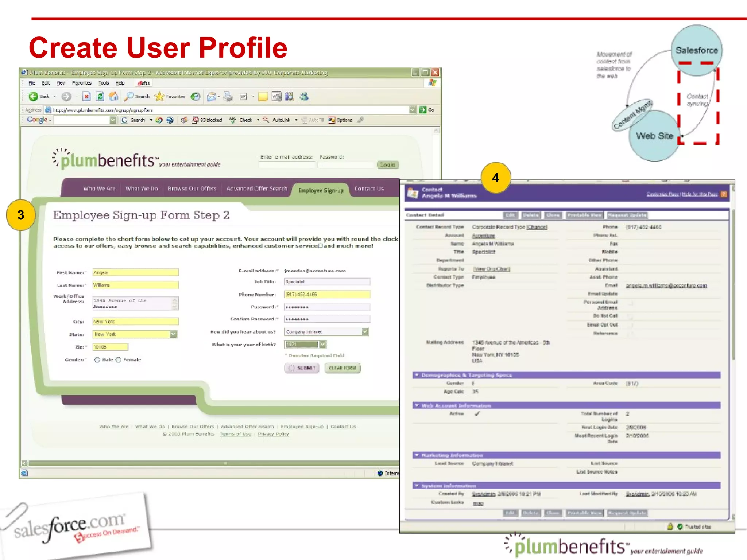747x560 pixels.
Task: Click the IE Back arrow button
Action: coord(34,96)
